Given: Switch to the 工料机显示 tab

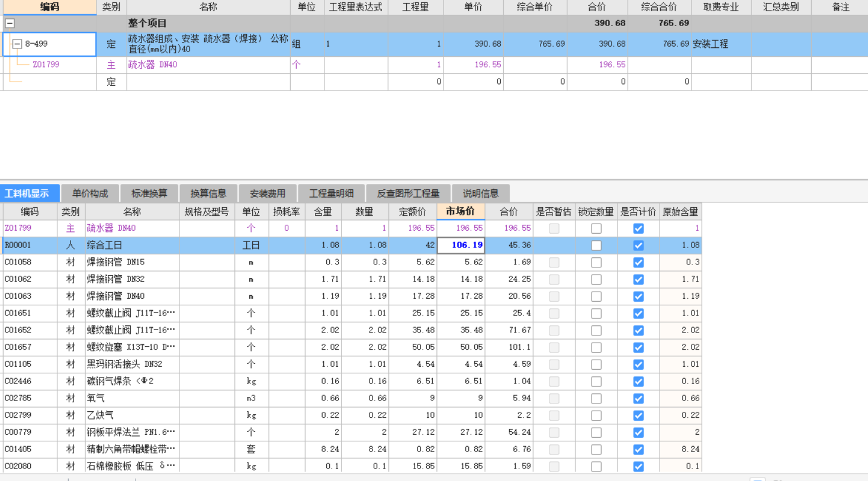Looking at the screenshot, I should tap(30, 193).
